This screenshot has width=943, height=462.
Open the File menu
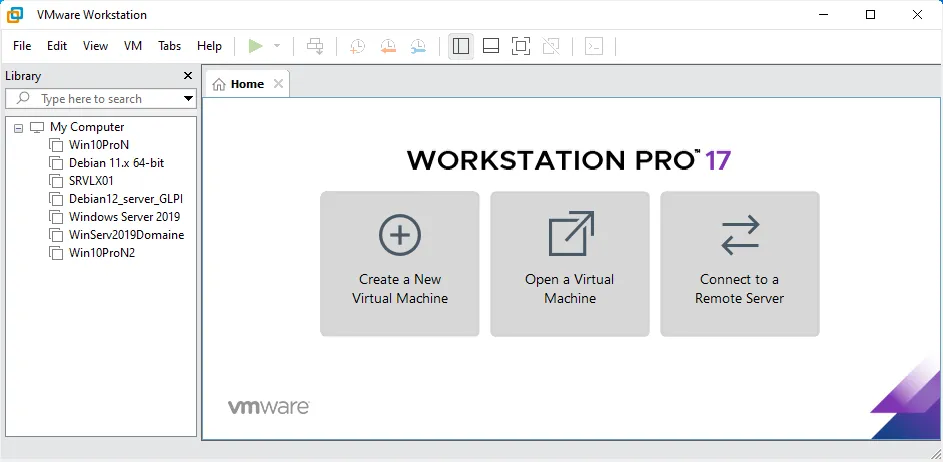tap(22, 46)
